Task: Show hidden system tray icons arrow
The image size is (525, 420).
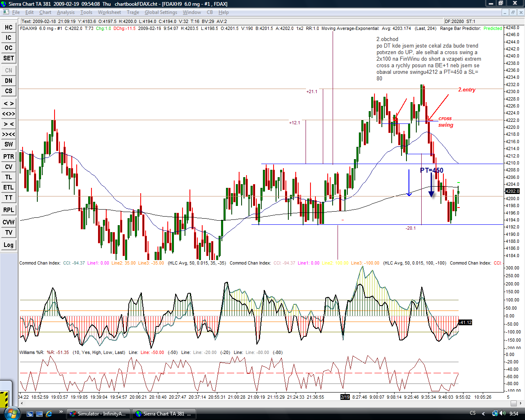Action: 483,413
